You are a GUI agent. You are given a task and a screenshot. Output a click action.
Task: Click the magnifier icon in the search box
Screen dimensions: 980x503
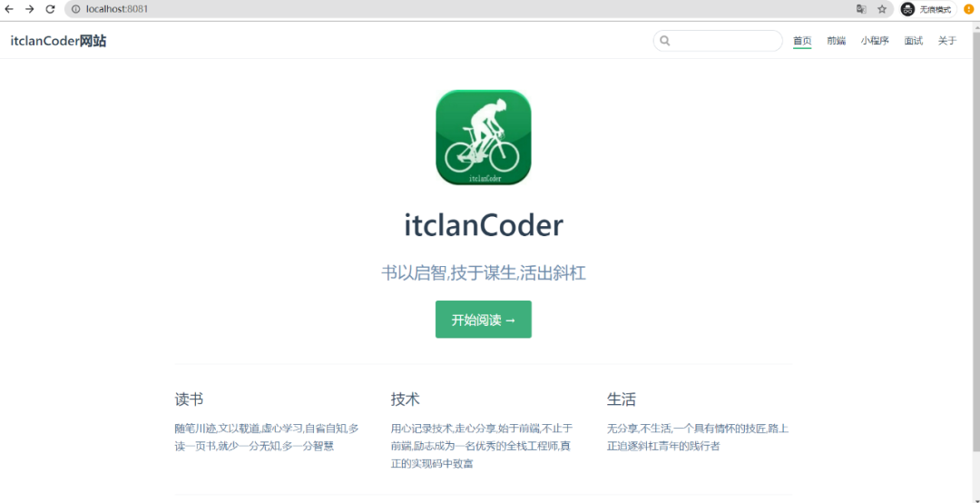click(x=665, y=41)
